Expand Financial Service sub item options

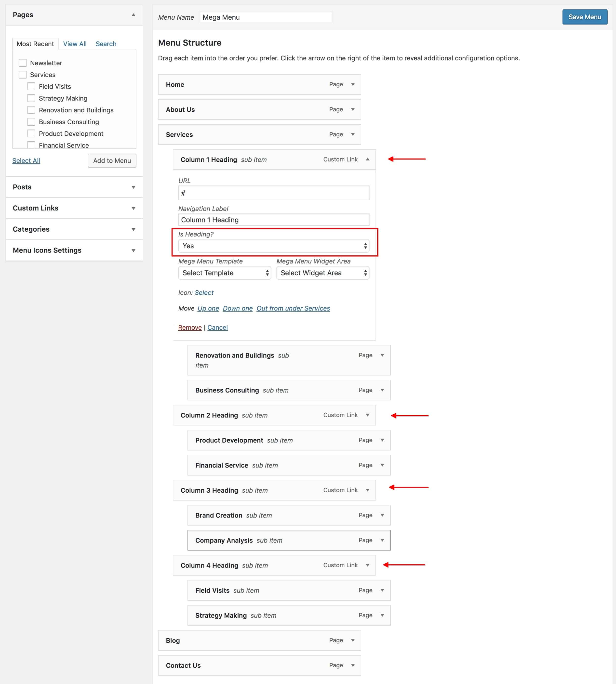(x=382, y=465)
